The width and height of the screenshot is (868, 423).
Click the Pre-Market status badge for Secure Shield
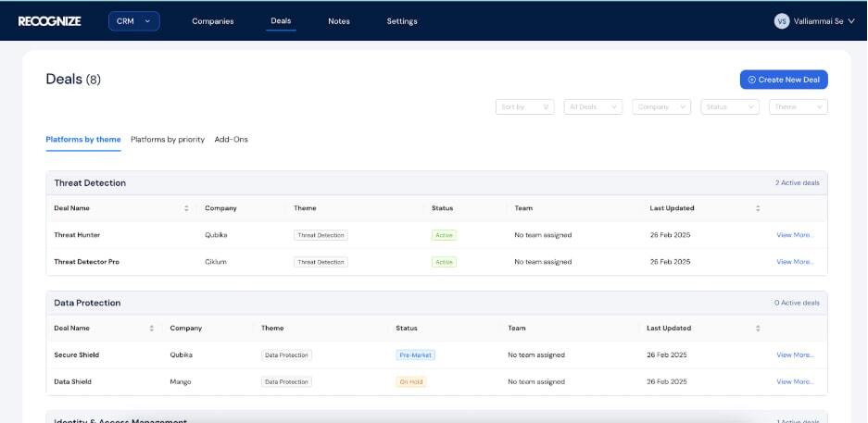point(415,355)
